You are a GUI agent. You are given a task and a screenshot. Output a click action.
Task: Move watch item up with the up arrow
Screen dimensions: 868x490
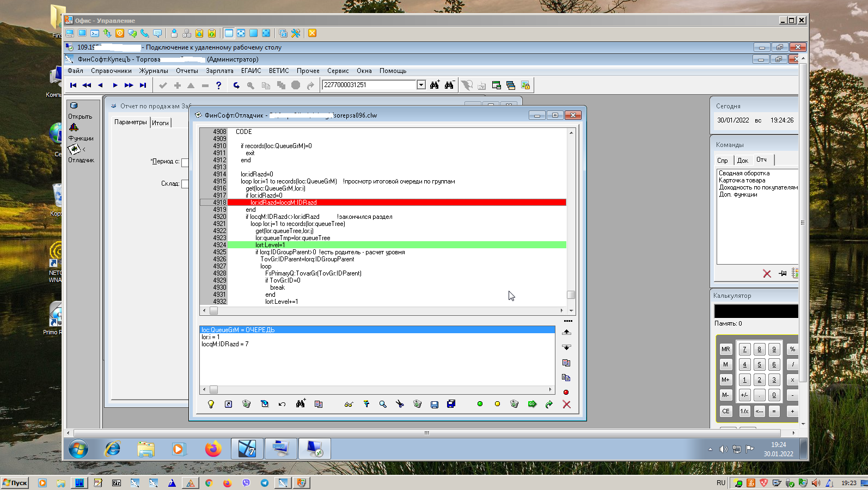(x=566, y=332)
